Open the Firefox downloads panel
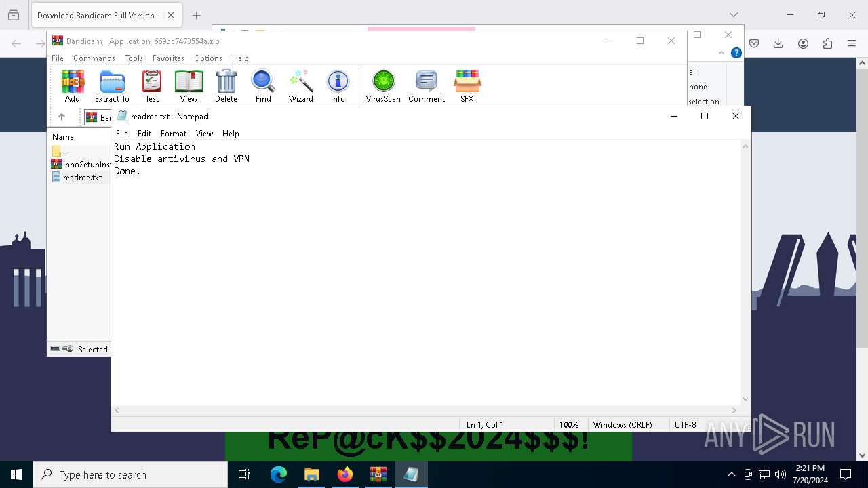Image resolution: width=868 pixels, height=488 pixels. [x=778, y=43]
